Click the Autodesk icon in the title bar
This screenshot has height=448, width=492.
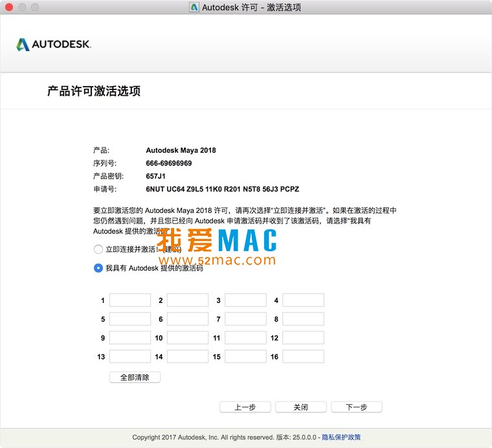(194, 7)
